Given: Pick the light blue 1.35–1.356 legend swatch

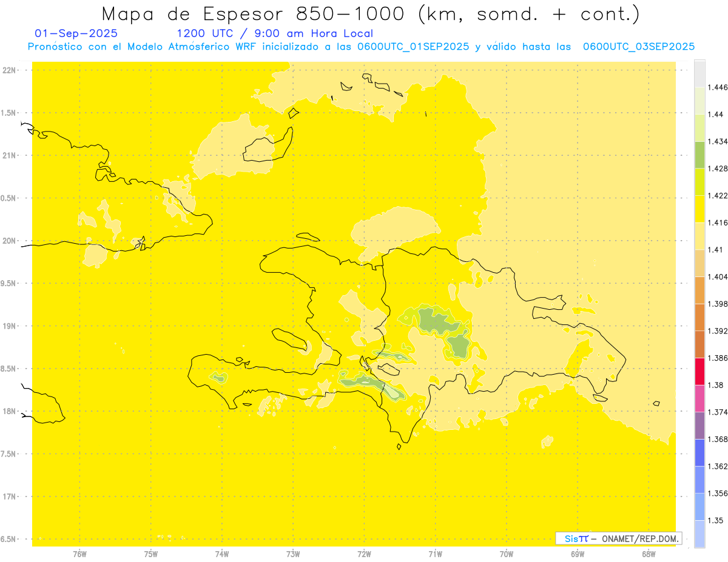Looking at the screenshot, I should pos(699,507).
